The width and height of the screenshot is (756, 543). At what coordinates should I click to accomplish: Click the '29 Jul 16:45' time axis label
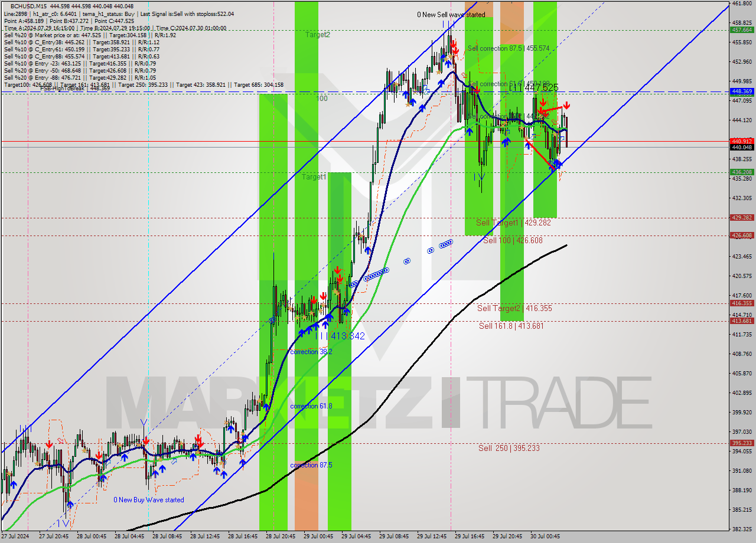[469, 537]
